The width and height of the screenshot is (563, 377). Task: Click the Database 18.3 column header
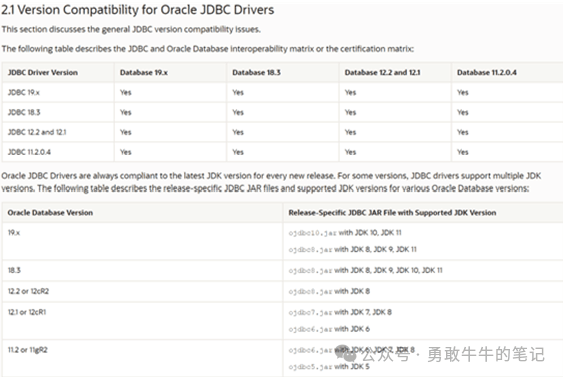point(256,73)
